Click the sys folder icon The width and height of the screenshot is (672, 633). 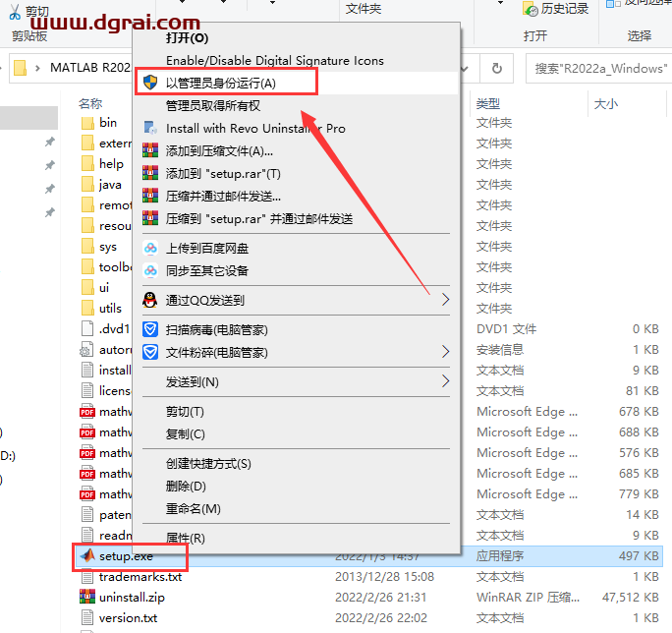point(87,247)
